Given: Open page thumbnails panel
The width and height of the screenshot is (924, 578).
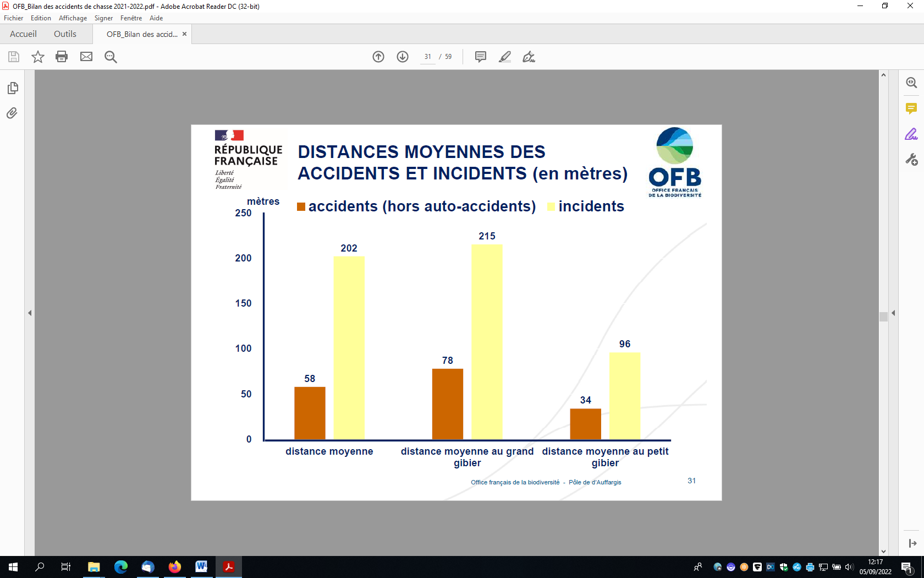Looking at the screenshot, I should [x=13, y=88].
